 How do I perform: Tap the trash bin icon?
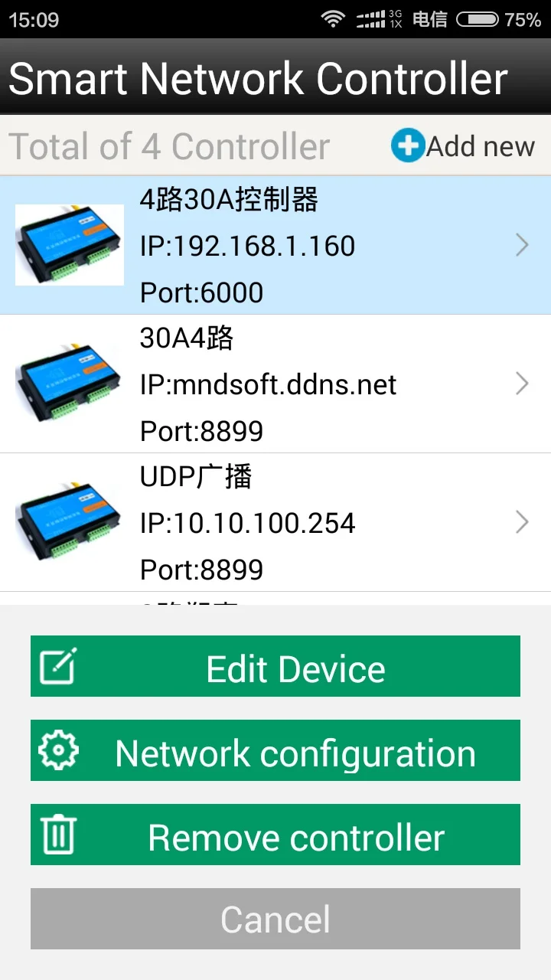[58, 835]
